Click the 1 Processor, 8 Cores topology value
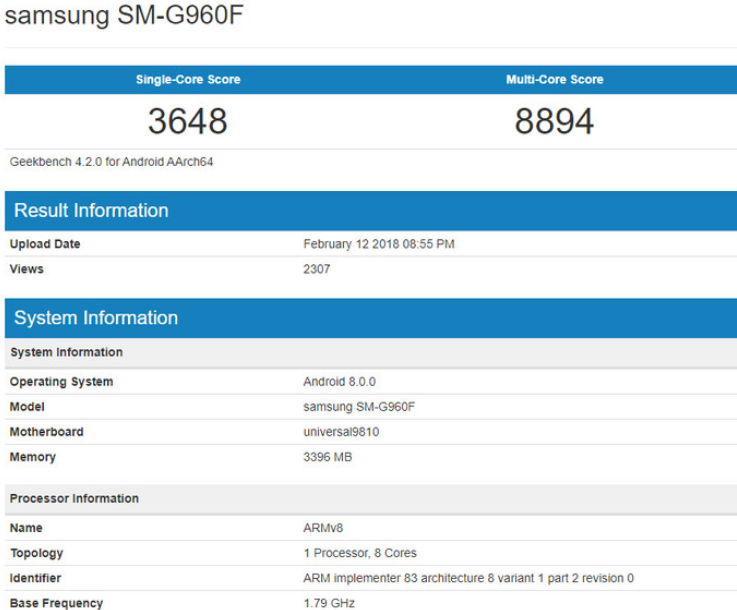Screen dimensions: 737x610 (x=360, y=553)
